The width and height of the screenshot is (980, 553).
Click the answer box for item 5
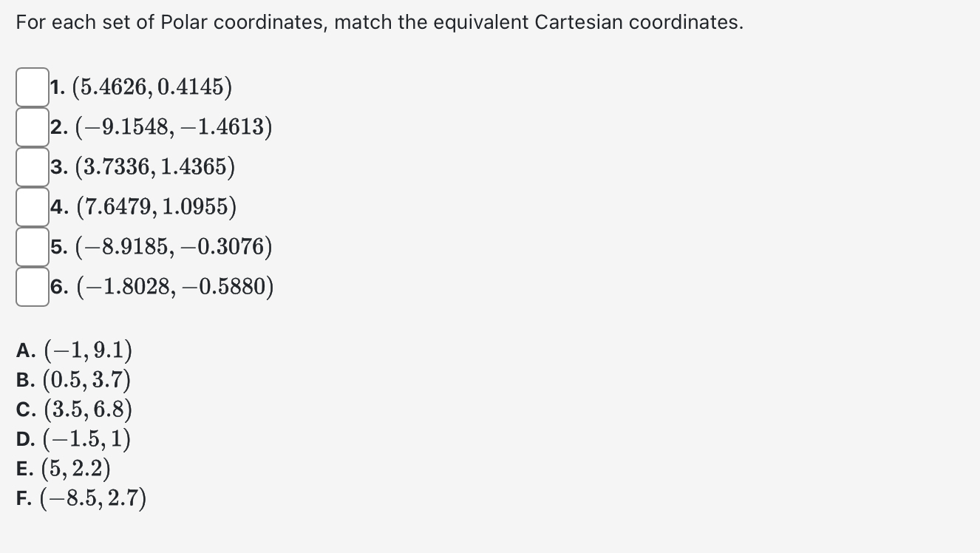31,246
